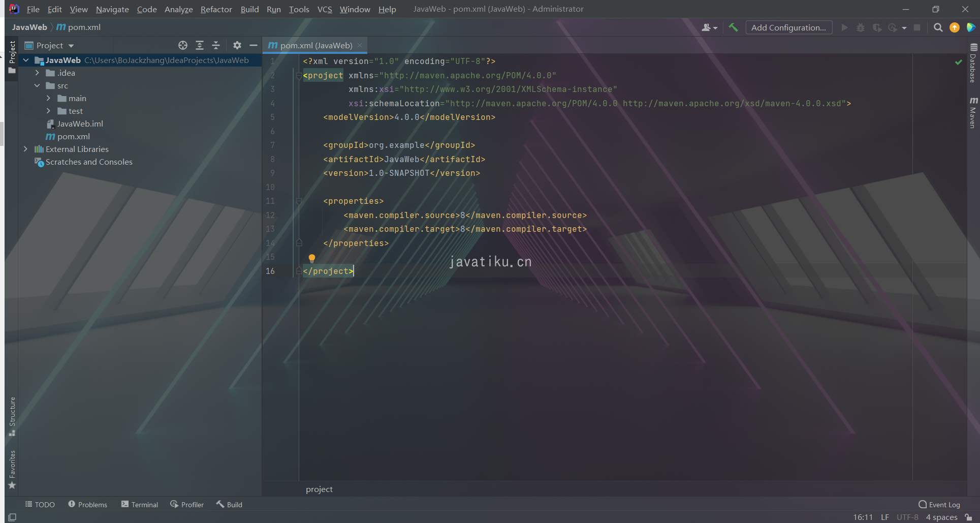Expand the .idea folder
980x523 pixels.
pyautogui.click(x=37, y=73)
